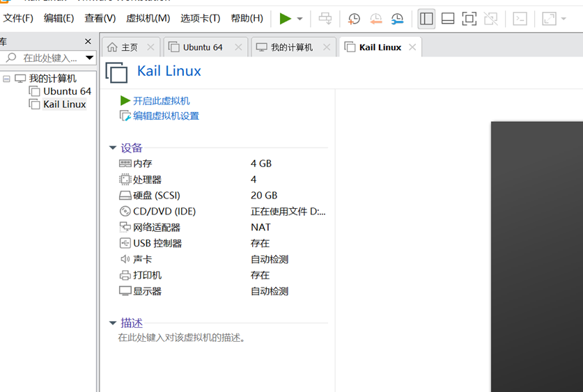Screen dimensions: 583x392
Task: Click the 声卡 speaker icon
Action: (125, 259)
